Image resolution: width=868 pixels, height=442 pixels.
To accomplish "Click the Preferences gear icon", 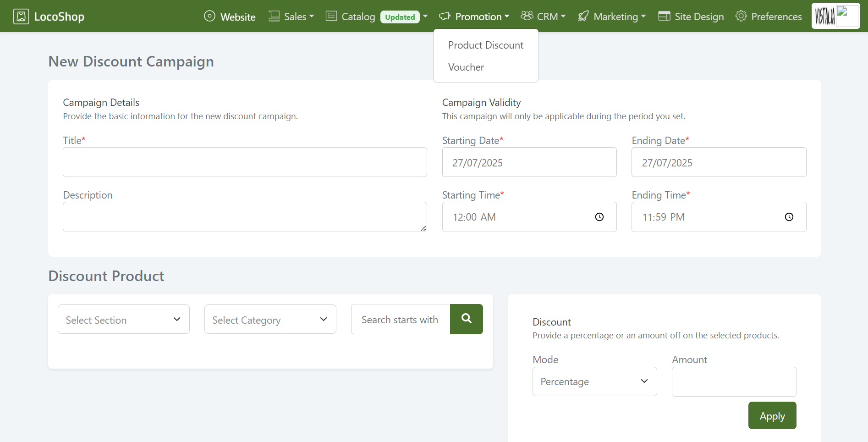I will tap(741, 16).
